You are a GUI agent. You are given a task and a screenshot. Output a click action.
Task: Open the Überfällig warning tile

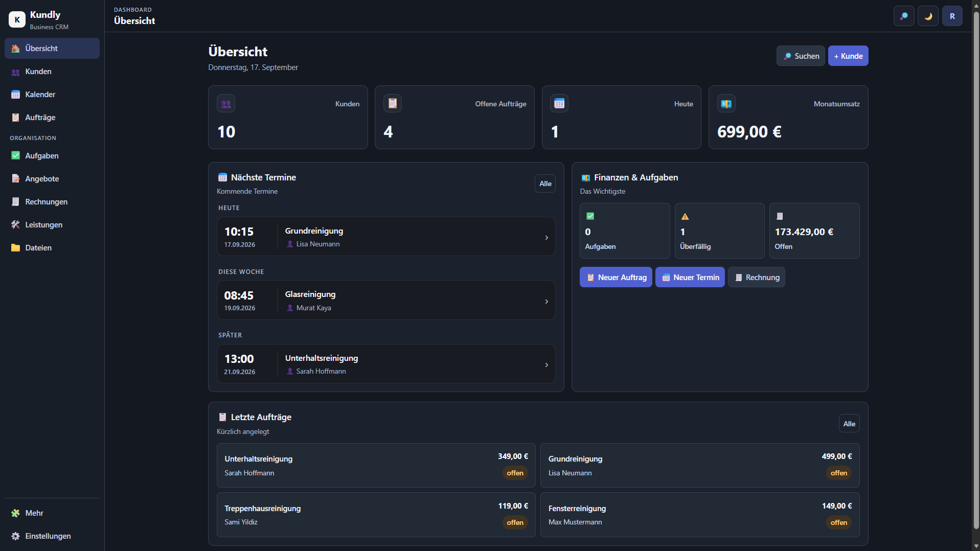[x=719, y=231]
